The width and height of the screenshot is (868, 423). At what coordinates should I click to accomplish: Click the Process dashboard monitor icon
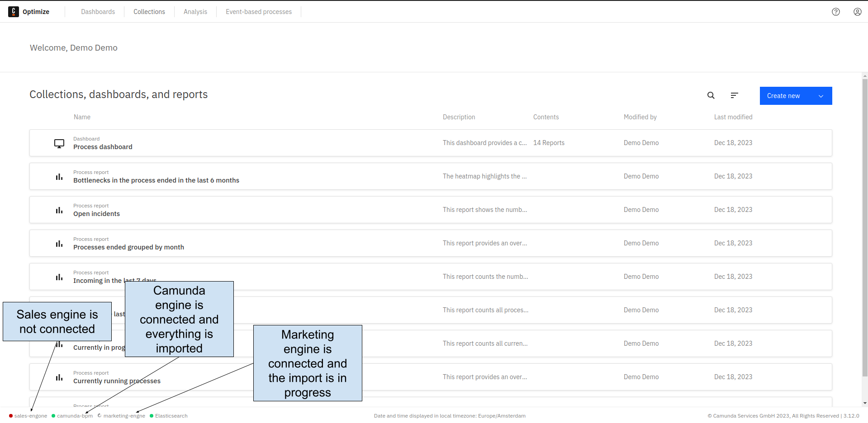pyautogui.click(x=59, y=143)
